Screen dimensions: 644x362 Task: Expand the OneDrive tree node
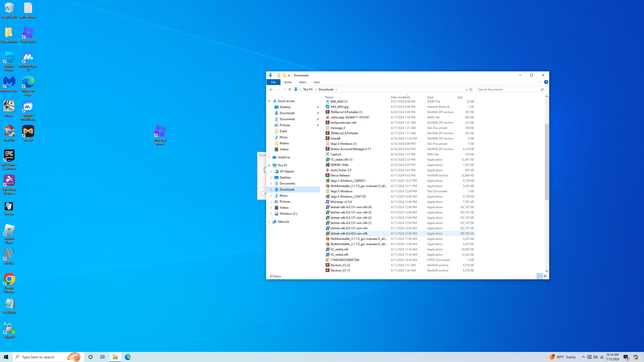pos(269,157)
